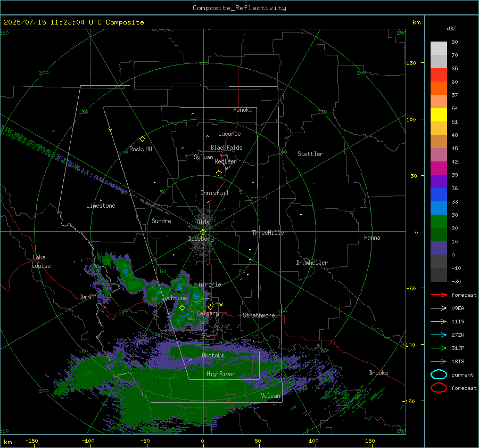Image resolution: width=479 pixels, height=448 pixels.
Task: Click the 30 dBZ light blue swatch
Action: click(439, 208)
